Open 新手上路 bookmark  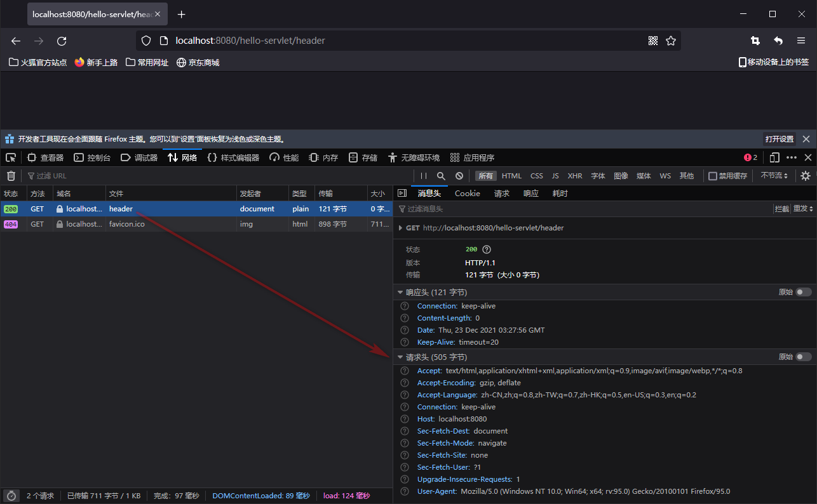[x=96, y=62]
